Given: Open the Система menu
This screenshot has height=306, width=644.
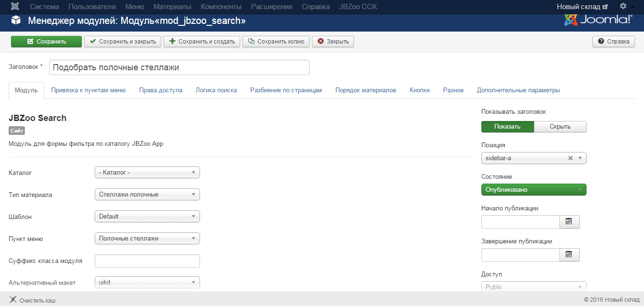Looking at the screenshot, I should tap(44, 7).
